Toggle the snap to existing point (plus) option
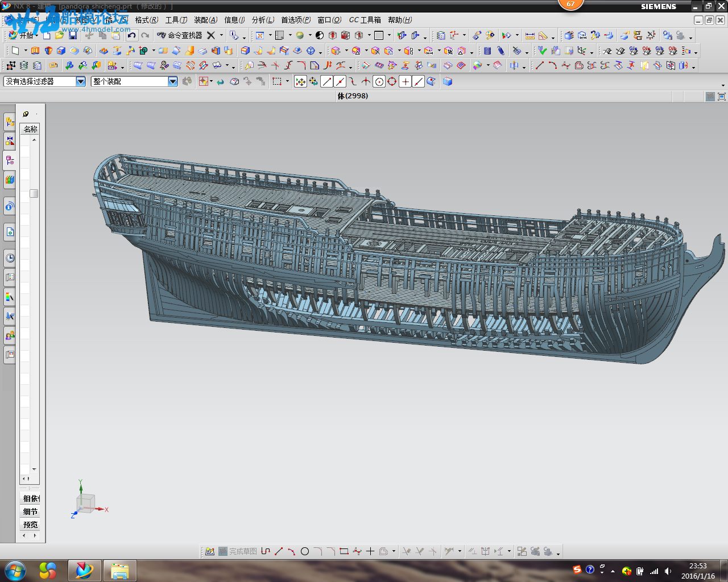The height and width of the screenshot is (582, 728). 405,81
